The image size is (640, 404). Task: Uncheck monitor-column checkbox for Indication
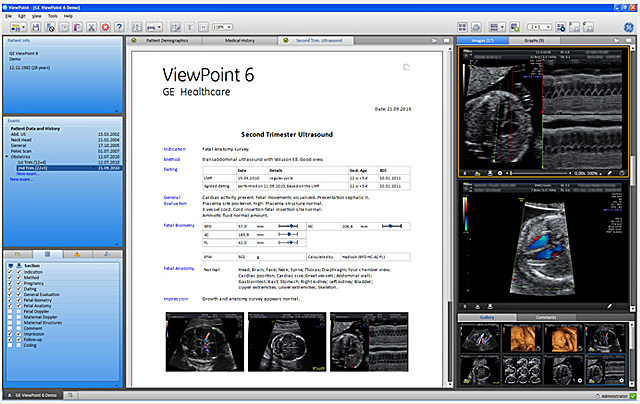pyautogui.click(x=10, y=272)
